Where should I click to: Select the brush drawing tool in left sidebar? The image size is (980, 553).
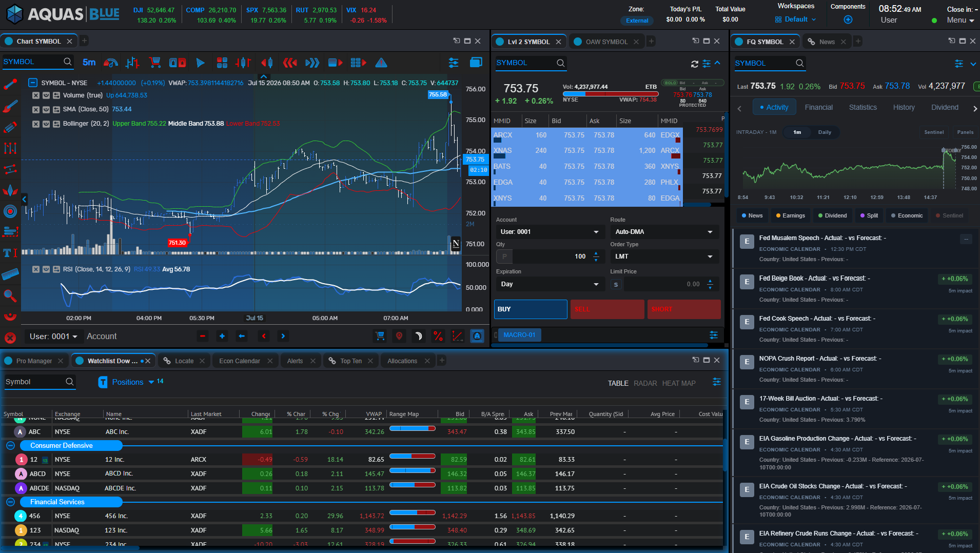pyautogui.click(x=10, y=106)
